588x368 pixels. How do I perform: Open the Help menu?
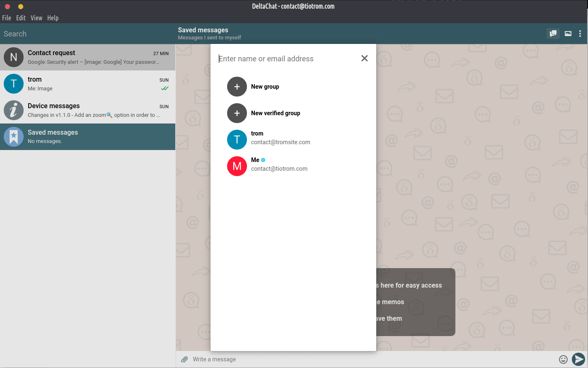pyautogui.click(x=53, y=18)
